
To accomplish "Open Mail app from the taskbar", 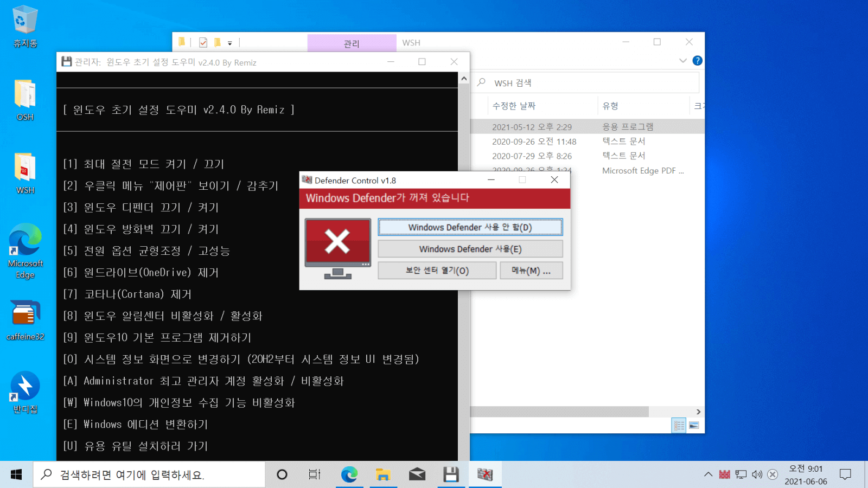I will 417,475.
